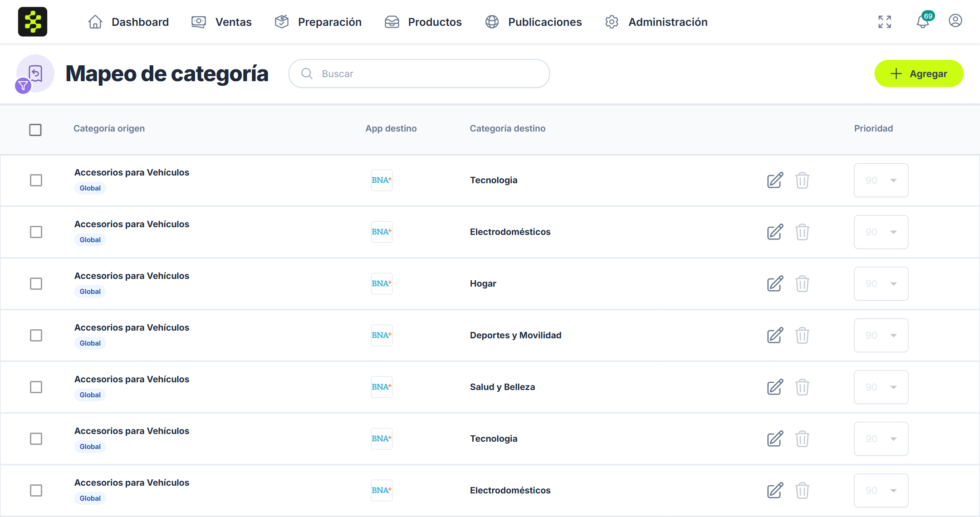This screenshot has width=980, height=517.
Task: Edit the first Electrodomésticos mapping row
Action: (x=775, y=232)
